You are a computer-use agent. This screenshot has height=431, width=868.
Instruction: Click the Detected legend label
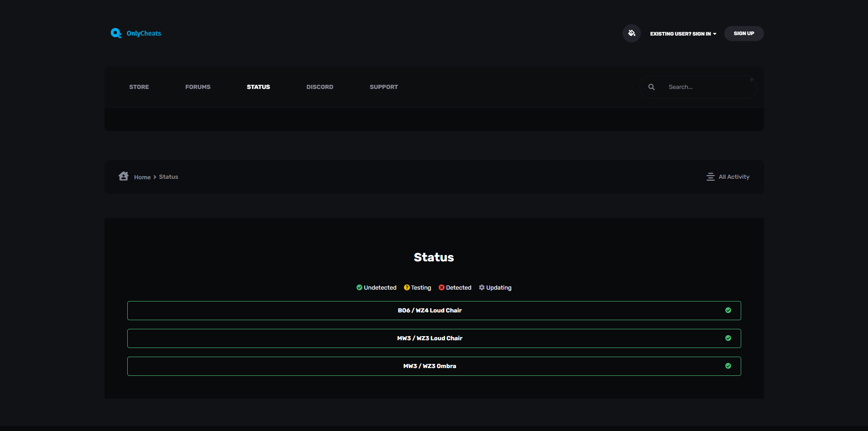[x=458, y=288]
